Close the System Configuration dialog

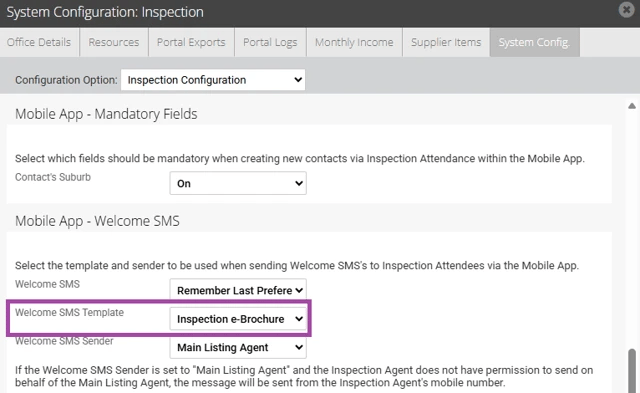626,9
